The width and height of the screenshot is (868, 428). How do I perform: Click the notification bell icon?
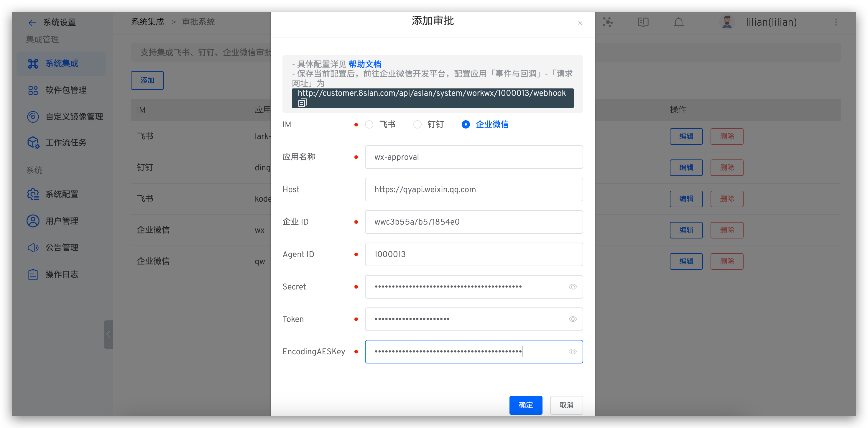(x=678, y=22)
